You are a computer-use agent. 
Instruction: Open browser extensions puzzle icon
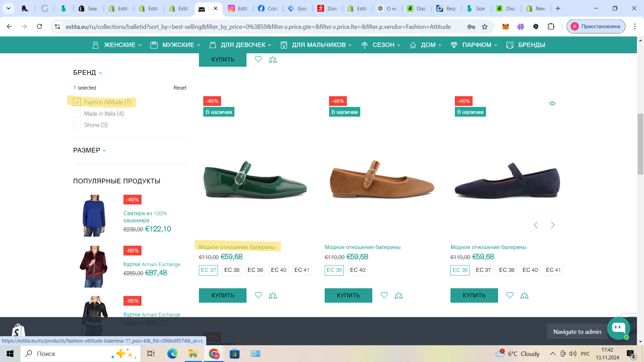pyautogui.click(x=551, y=26)
